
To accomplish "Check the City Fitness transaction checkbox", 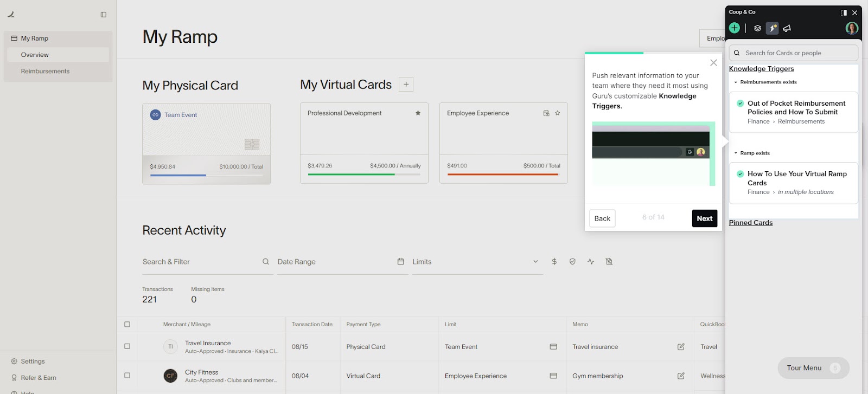I will (127, 375).
